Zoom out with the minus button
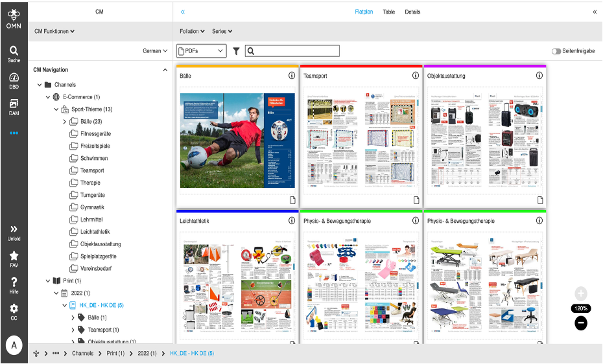 tap(581, 323)
